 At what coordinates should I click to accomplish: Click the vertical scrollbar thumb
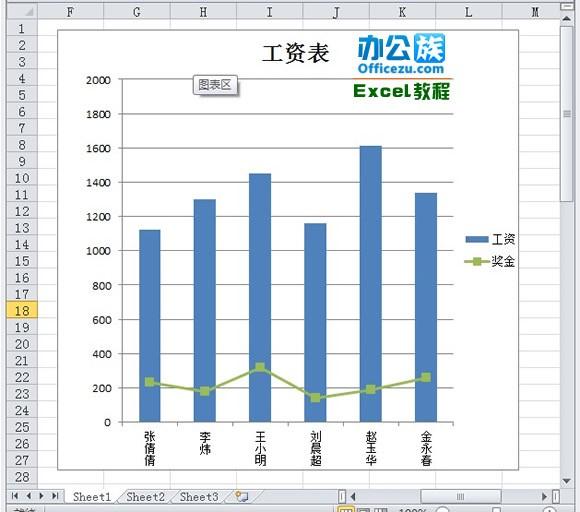pos(566,114)
